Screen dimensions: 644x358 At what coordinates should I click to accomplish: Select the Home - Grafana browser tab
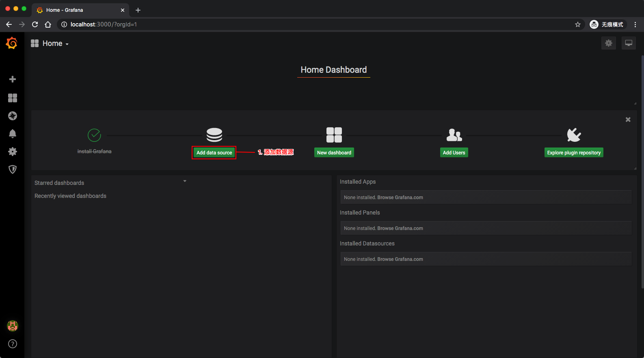80,10
